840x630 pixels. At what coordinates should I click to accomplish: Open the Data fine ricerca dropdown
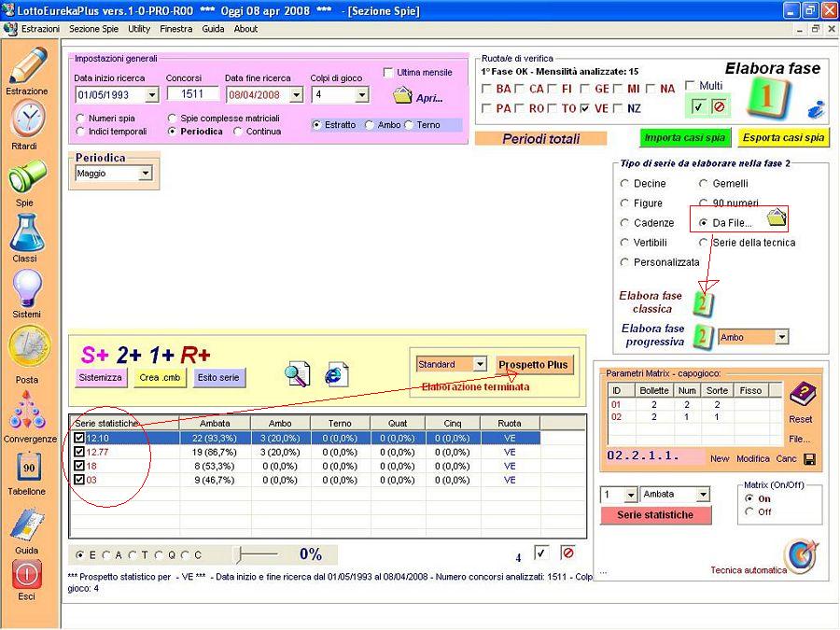pyautogui.click(x=296, y=95)
